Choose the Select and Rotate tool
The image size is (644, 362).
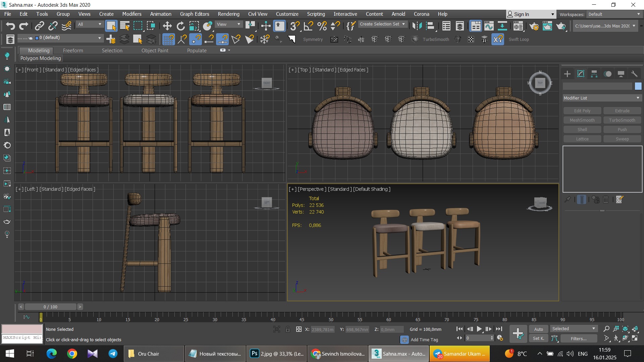180,26
